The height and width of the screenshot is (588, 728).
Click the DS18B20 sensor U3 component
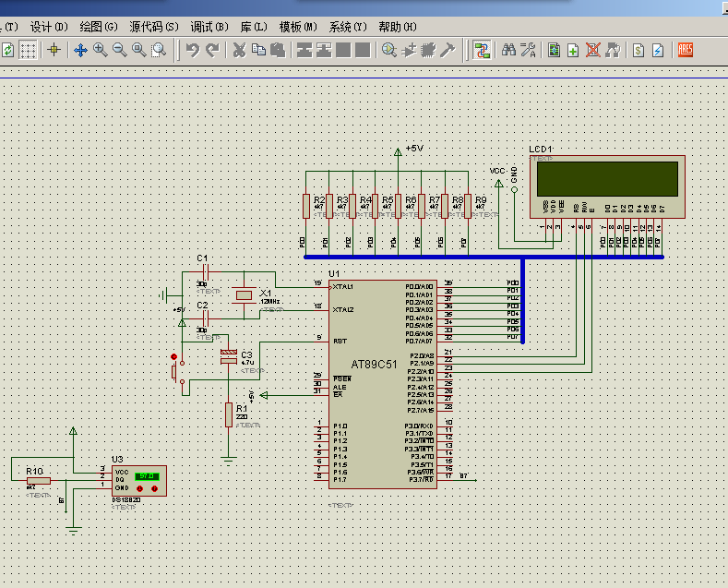pyautogui.click(x=139, y=481)
